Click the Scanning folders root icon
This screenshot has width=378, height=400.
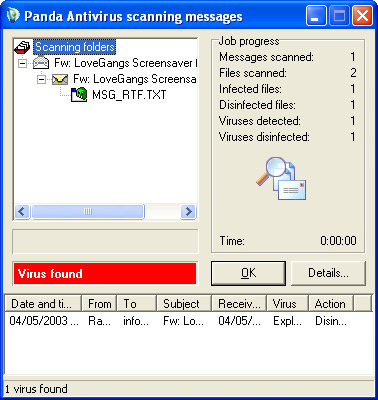(22, 47)
